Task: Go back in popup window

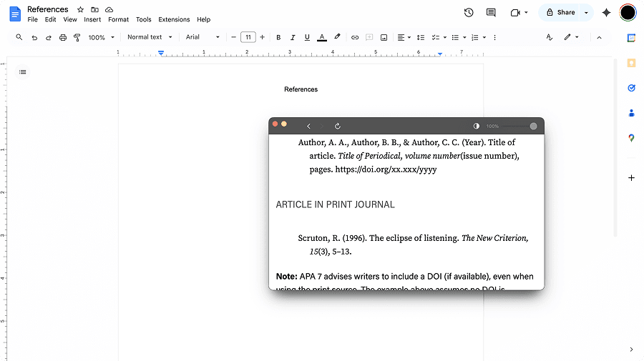Action: [x=309, y=126]
